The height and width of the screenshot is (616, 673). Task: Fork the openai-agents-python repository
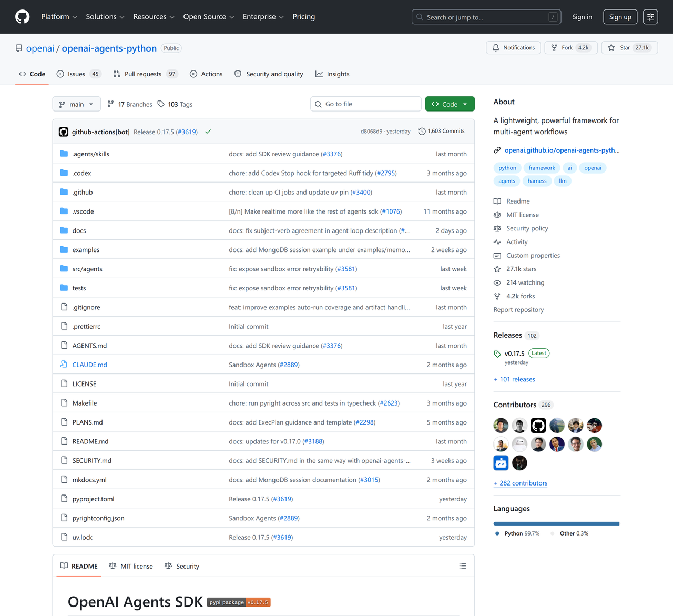coord(571,48)
